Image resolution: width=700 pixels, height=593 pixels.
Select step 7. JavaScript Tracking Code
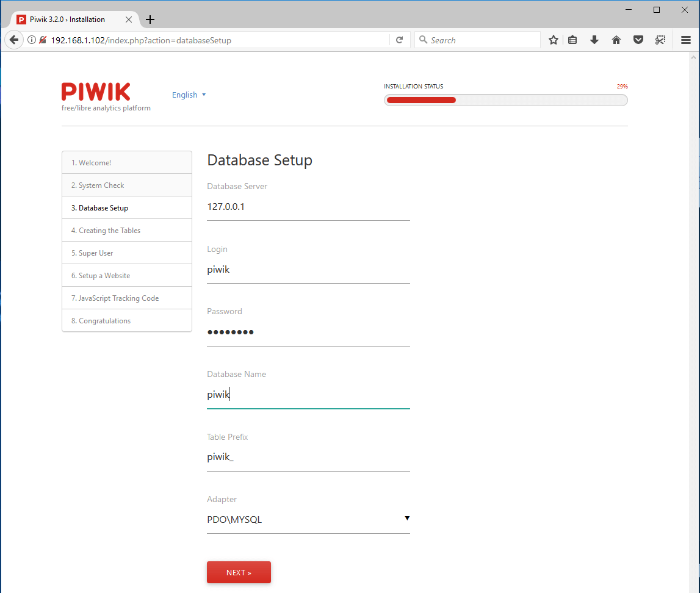coord(127,298)
